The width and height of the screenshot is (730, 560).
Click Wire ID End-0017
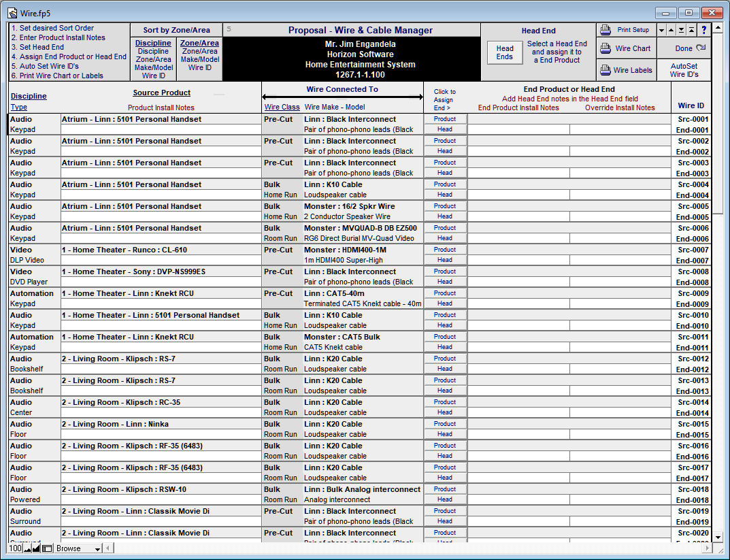[x=693, y=478]
